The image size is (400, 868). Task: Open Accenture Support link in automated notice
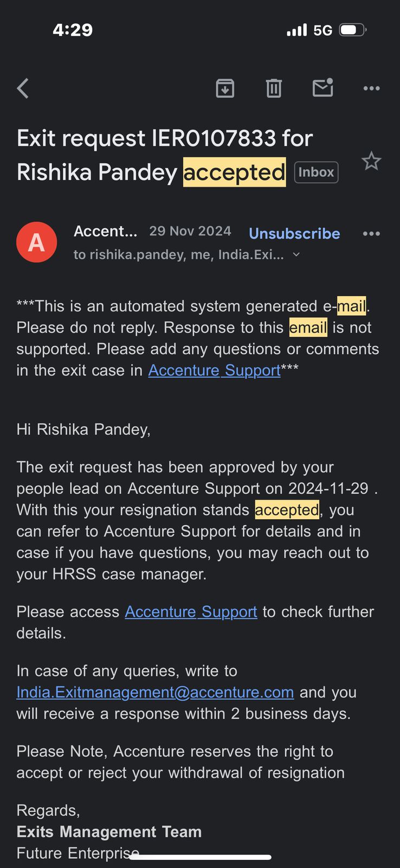click(x=214, y=371)
